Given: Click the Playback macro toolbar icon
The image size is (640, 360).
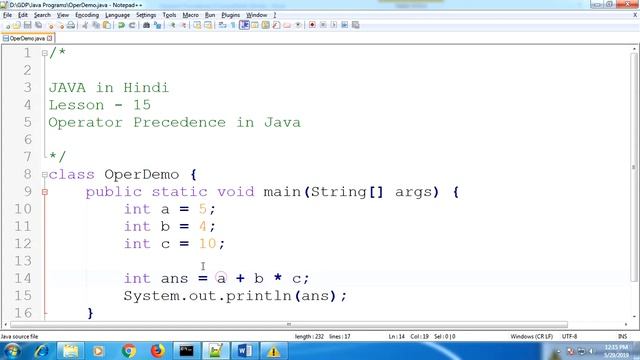Looking at the screenshot, I should [333, 25].
